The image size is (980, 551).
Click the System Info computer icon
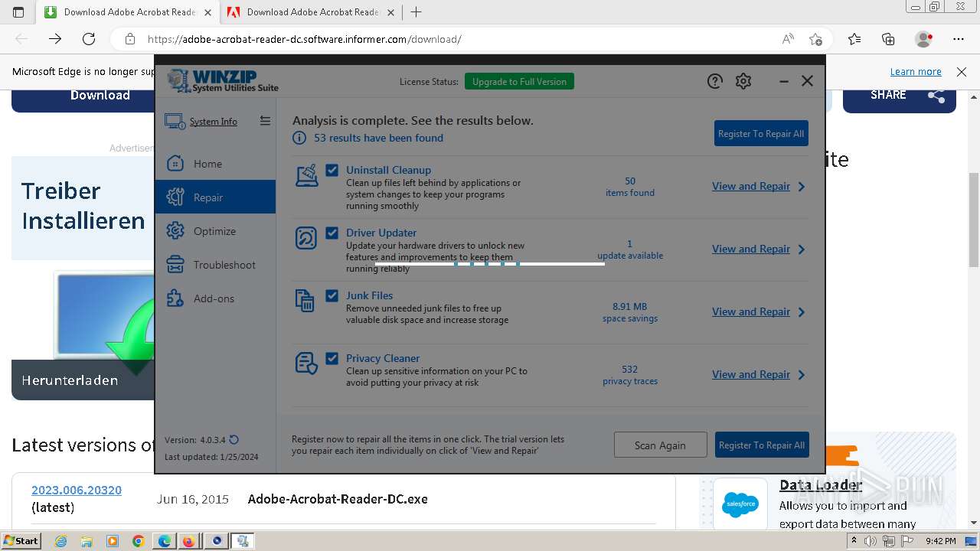pos(175,121)
